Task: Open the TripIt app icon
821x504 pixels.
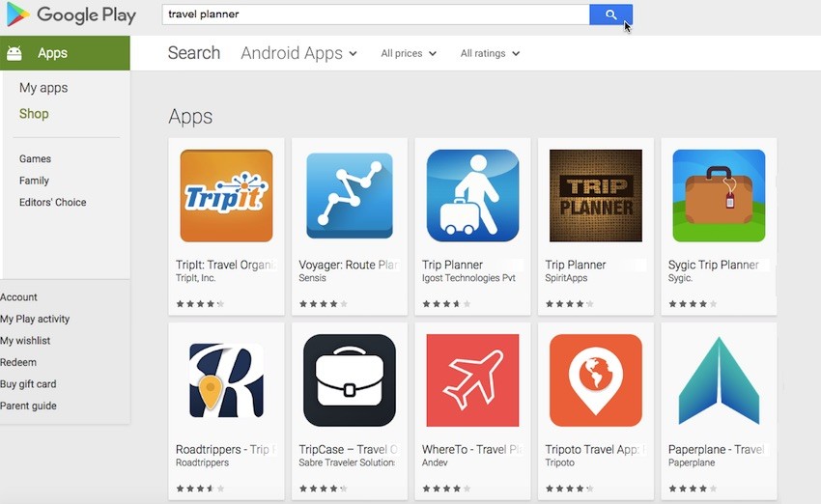Action: pyautogui.click(x=226, y=196)
